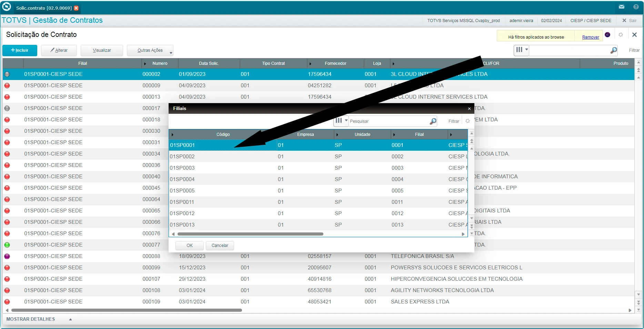The height and width of the screenshot is (329, 644).
Task: Close the Solic.contrato tab with orange X
Action: pyautogui.click(x=76, y=8)
